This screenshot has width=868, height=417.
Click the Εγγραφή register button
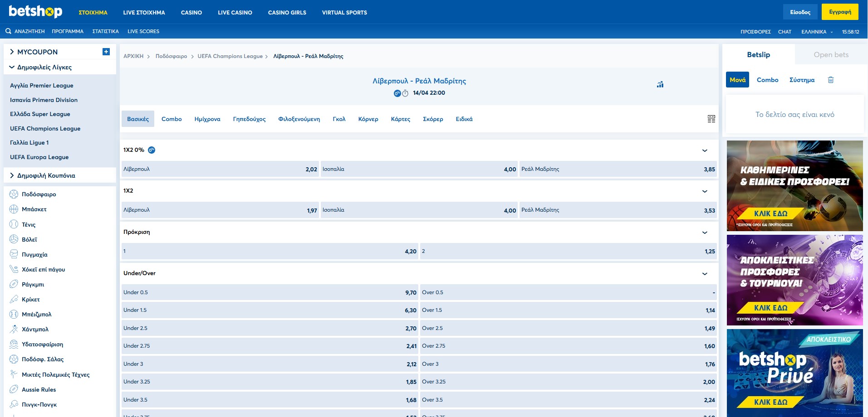tap(840, 12)
